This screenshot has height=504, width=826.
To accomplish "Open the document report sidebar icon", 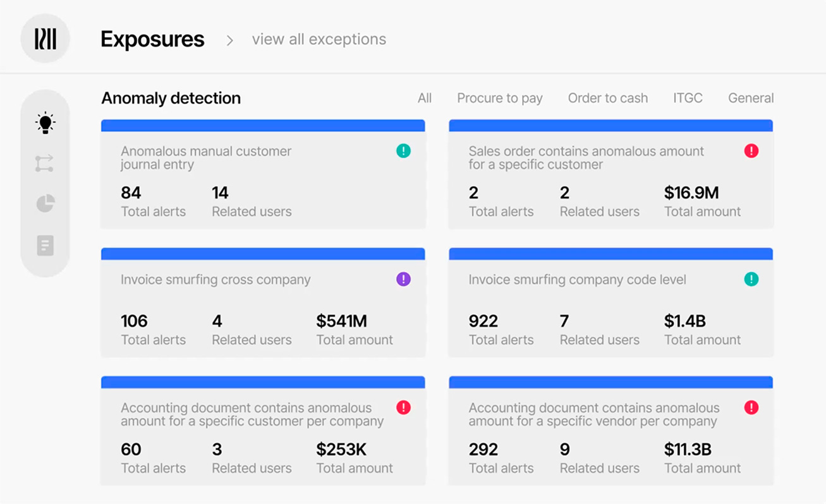I will click(x=45, y=245).
